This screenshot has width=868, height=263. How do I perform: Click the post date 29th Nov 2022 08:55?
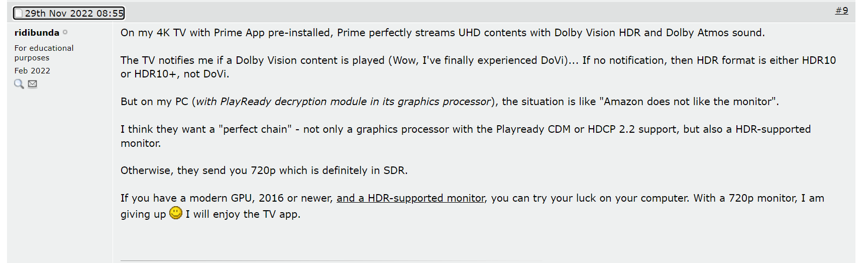(74, 14)
